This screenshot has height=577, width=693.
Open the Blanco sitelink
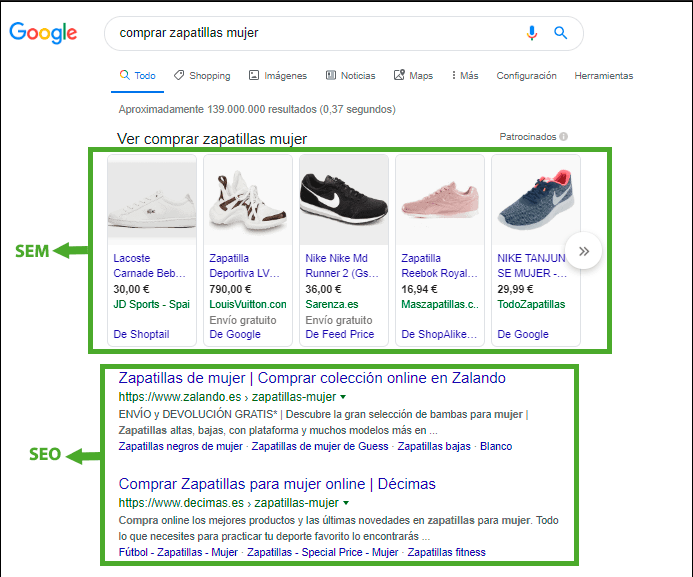[x=496, y=447]
